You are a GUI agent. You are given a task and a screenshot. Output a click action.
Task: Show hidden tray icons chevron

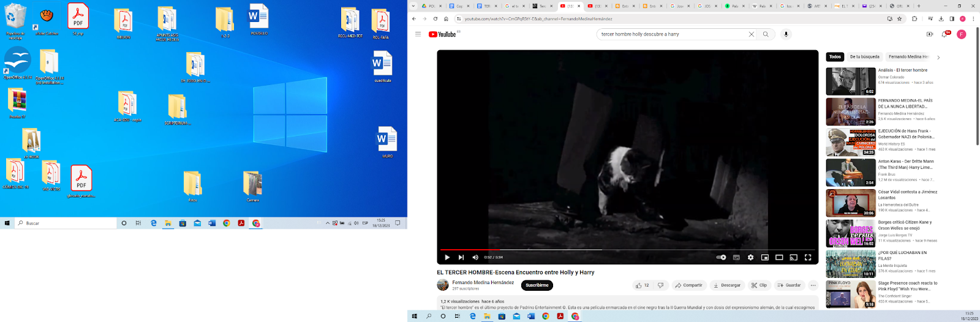coord(328,223)
